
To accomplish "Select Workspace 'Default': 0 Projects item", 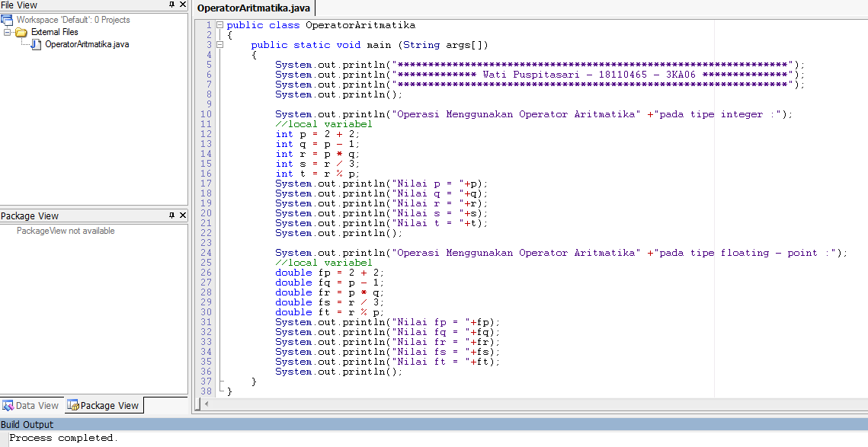I will tap(73, 20).
